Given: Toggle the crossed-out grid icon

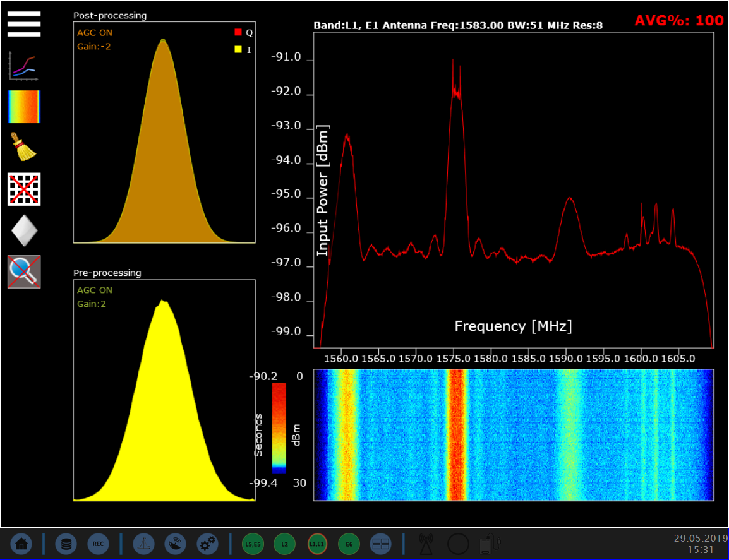Looking at the screenshot, I should (x=24, y=189).
